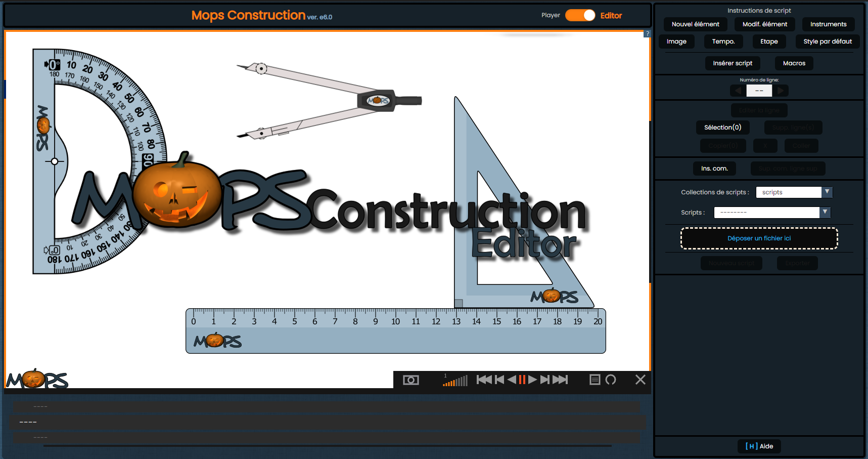This screenshot has width=868, height=459.
Task: Jump to the start of the animation
Action: (484, 380)
